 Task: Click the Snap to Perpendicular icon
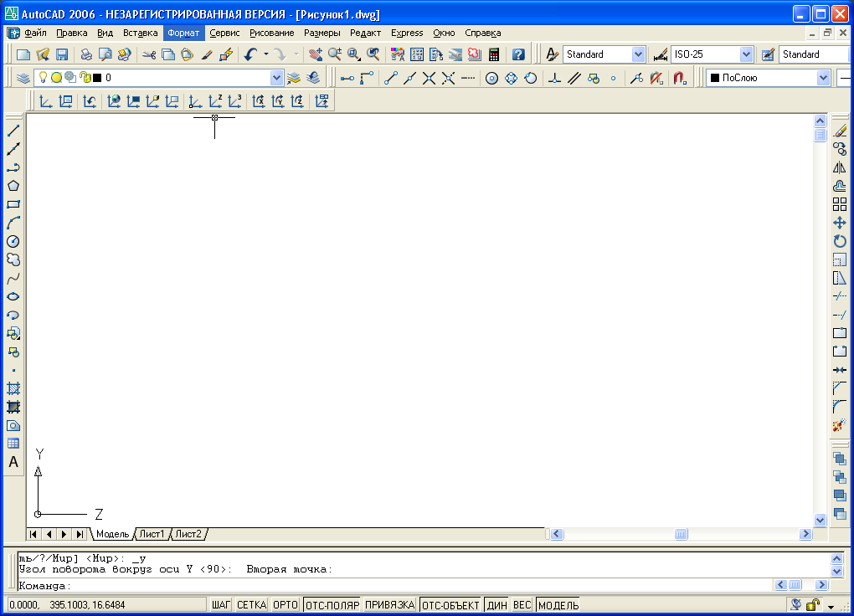pyautogui.click(x=554, y=79)
